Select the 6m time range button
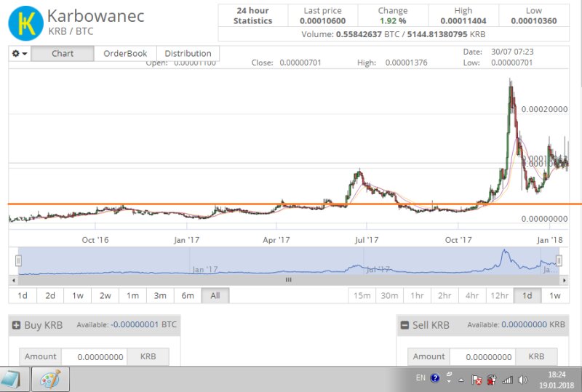The image size is (582, 392). [188, 295]
